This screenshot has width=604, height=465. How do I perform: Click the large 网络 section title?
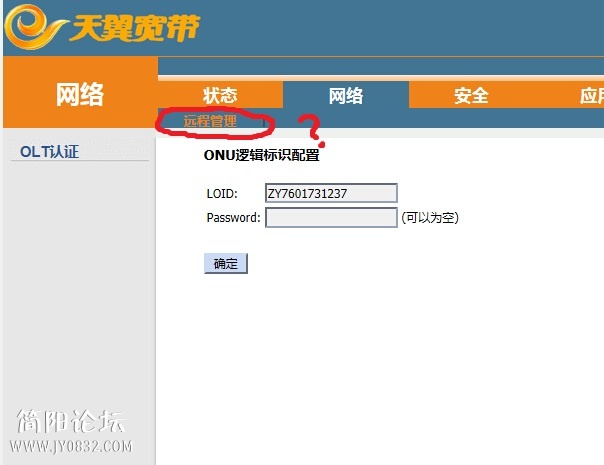80,94
